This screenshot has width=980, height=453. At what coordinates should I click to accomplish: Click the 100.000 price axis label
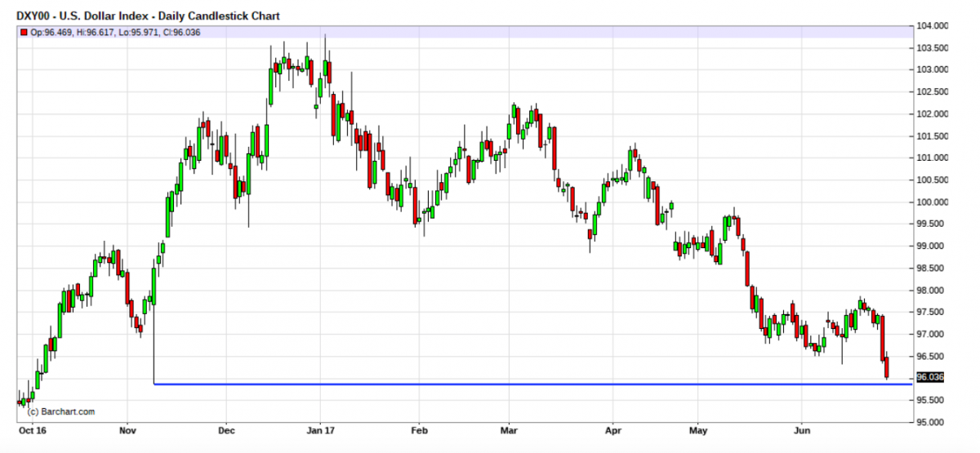pos(933,202)
